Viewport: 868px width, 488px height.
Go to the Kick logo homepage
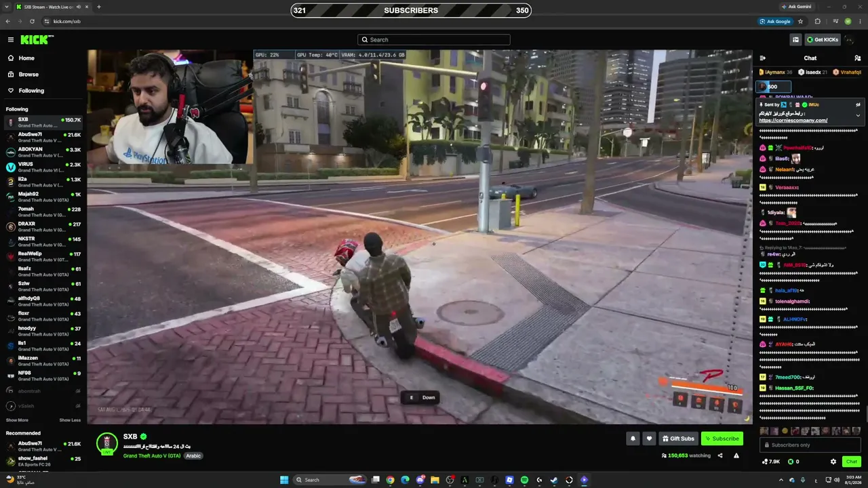point(37,39)
